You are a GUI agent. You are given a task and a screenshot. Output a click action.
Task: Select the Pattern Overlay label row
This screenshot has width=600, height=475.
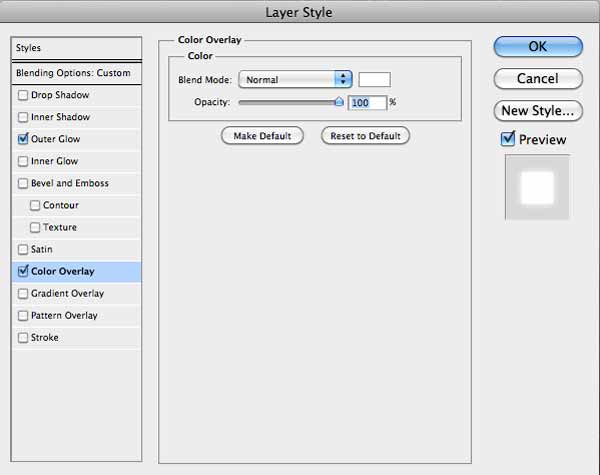click(x=64, y=316)
